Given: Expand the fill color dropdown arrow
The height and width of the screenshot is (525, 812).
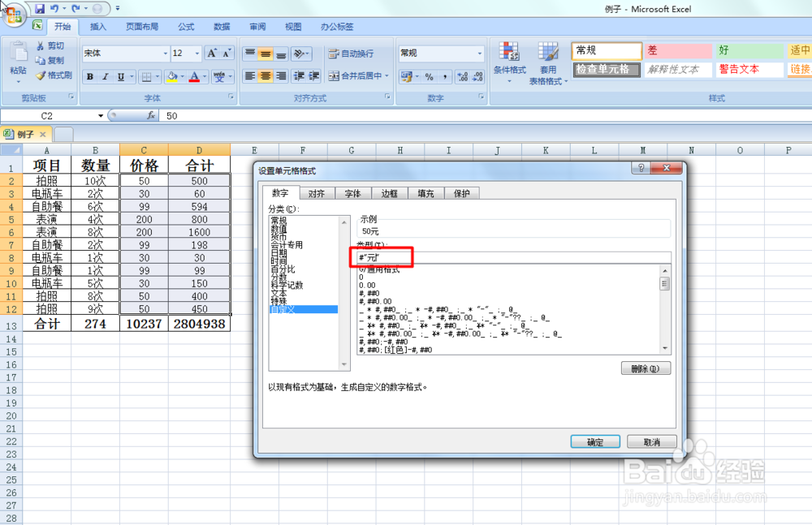Looking at the screenshot, I should [182, 76].
